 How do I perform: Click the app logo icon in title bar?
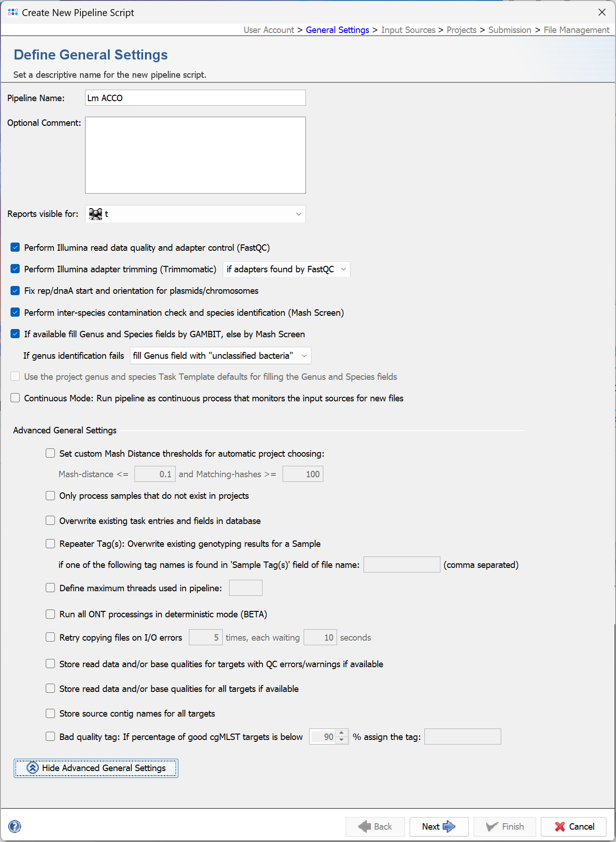point(13,12)
